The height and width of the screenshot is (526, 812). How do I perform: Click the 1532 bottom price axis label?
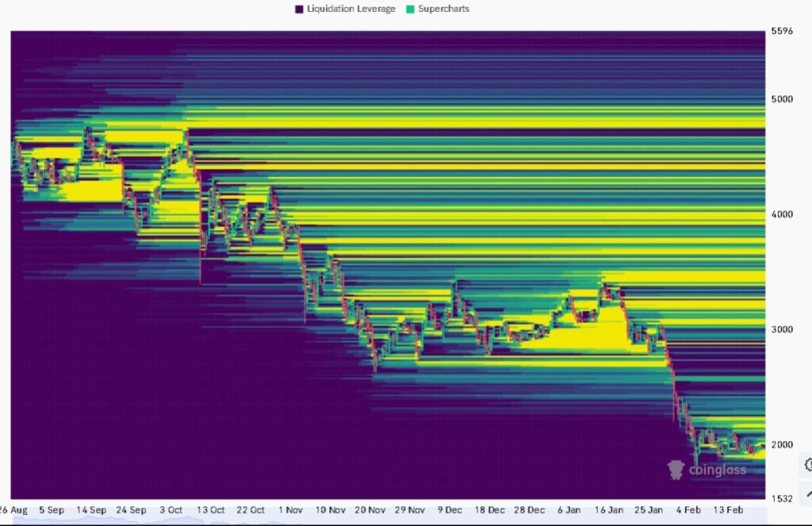coord(782,498)
